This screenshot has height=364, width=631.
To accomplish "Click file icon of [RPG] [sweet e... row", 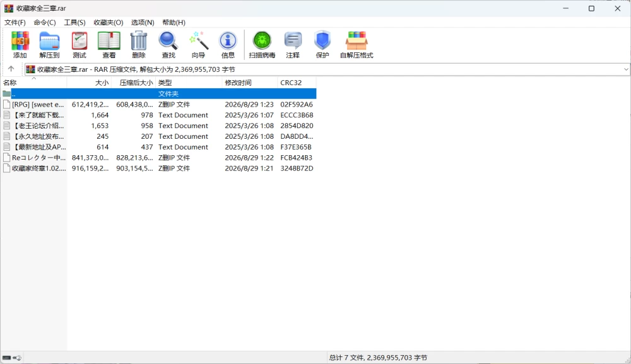I will pyautogui.click(x=6, y=104).
